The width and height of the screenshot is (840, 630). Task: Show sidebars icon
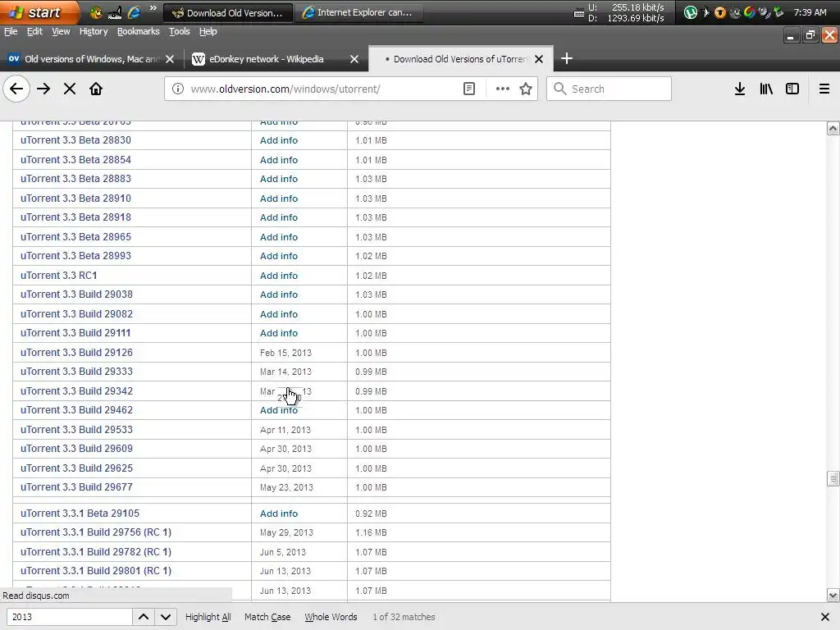point(792,89)
